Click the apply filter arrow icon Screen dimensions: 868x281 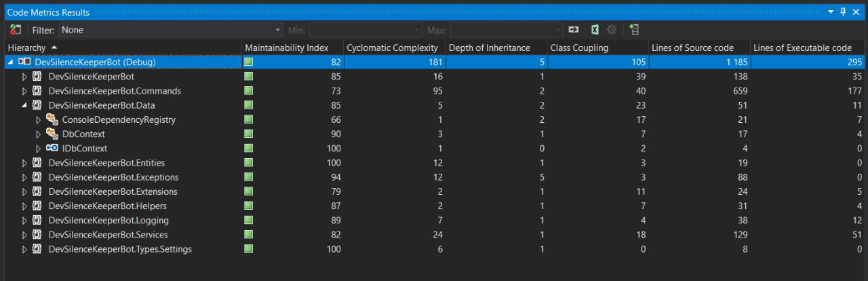tap(574, 30)
